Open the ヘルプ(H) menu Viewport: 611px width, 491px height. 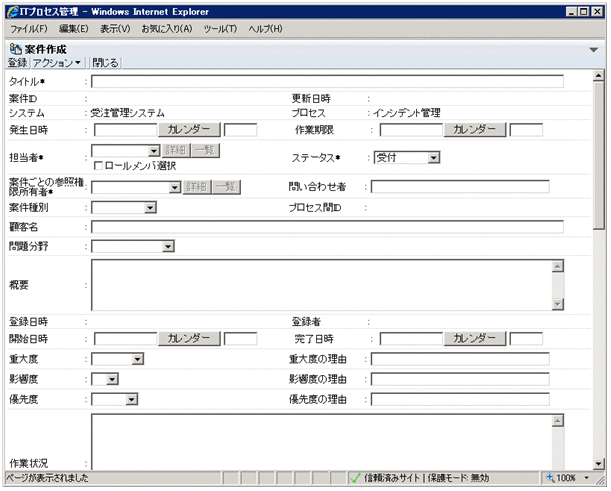[x=265, y=29]
